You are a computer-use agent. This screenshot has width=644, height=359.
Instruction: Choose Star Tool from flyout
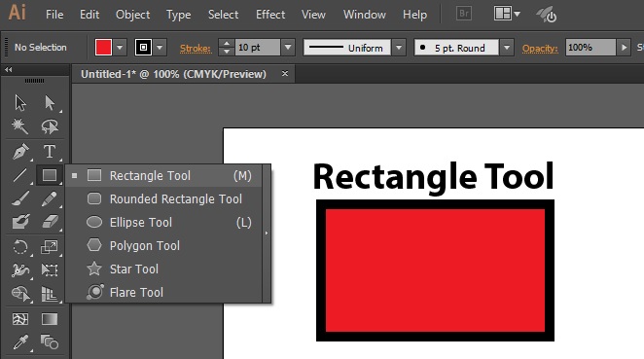163,269
